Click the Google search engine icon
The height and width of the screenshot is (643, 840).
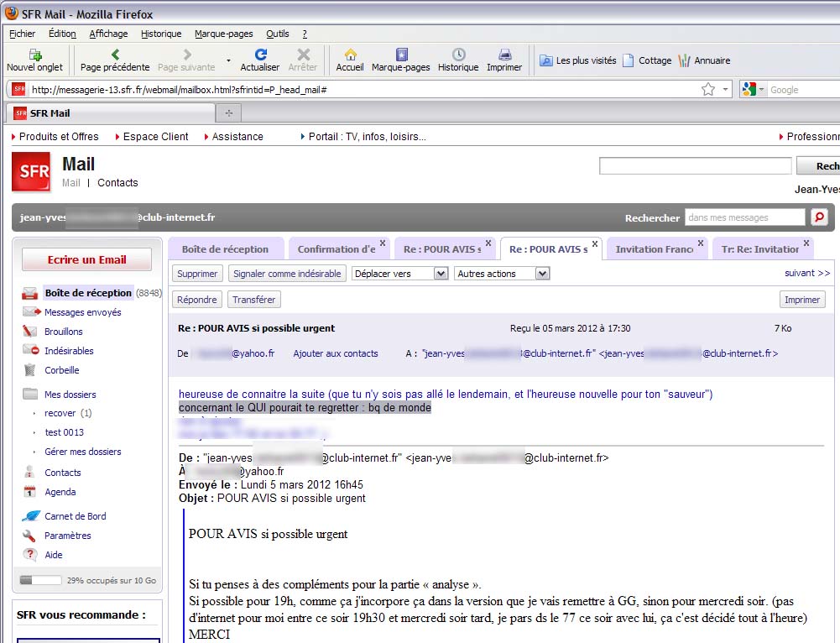(749, 90)
